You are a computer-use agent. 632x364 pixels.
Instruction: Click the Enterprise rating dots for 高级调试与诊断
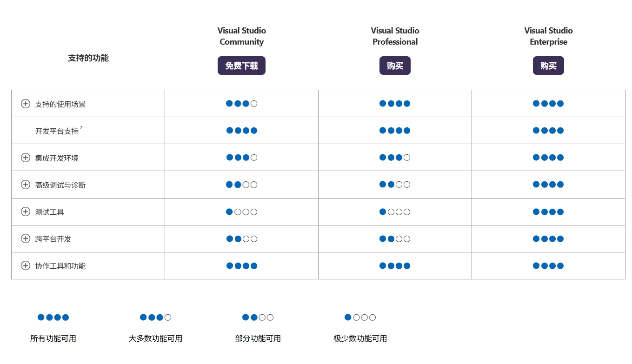coord(548,185)
